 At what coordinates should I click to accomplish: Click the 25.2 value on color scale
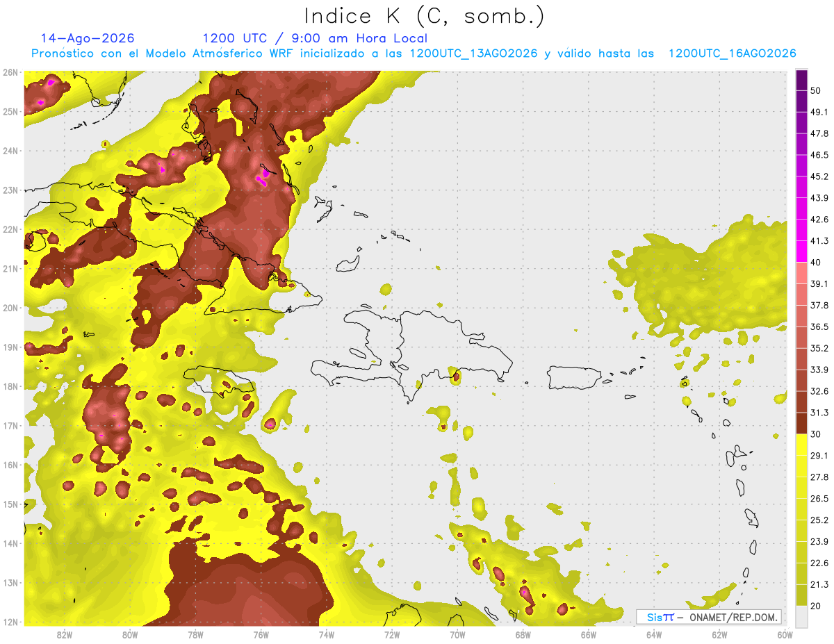(819, 520)
